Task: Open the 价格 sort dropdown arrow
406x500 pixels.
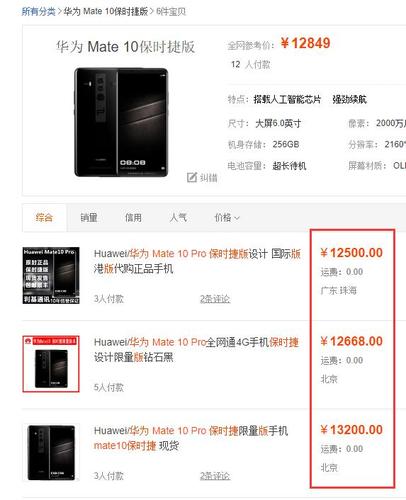Action: [x=237, y=218]
